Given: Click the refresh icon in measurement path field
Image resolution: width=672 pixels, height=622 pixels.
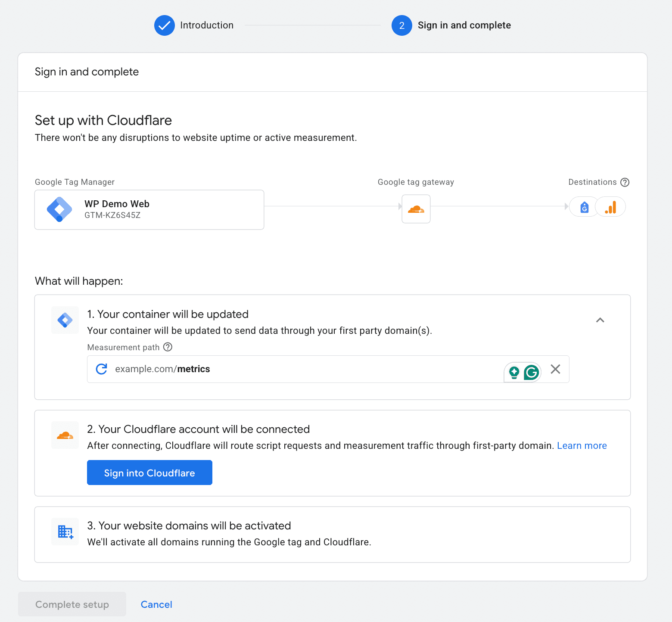Looking at the screenshot, I should click(x=102, y=369).
